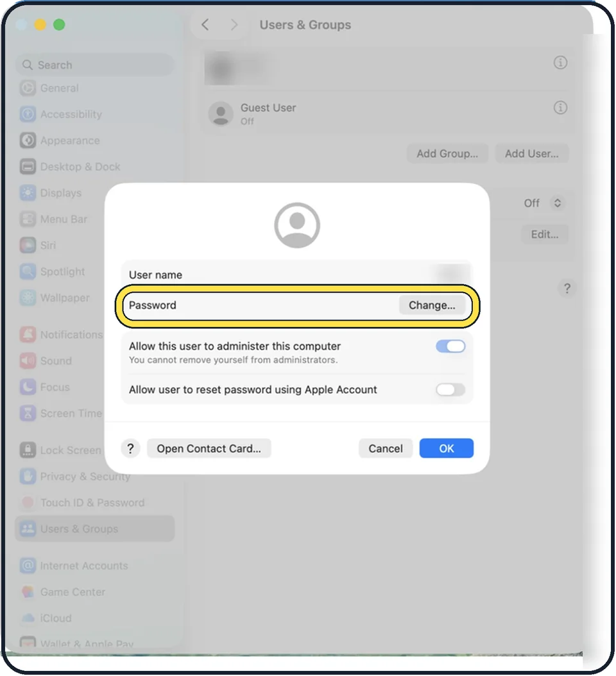Click the blurred User name value
This screenshot has height=676, width=616.
tap(452, 275)
